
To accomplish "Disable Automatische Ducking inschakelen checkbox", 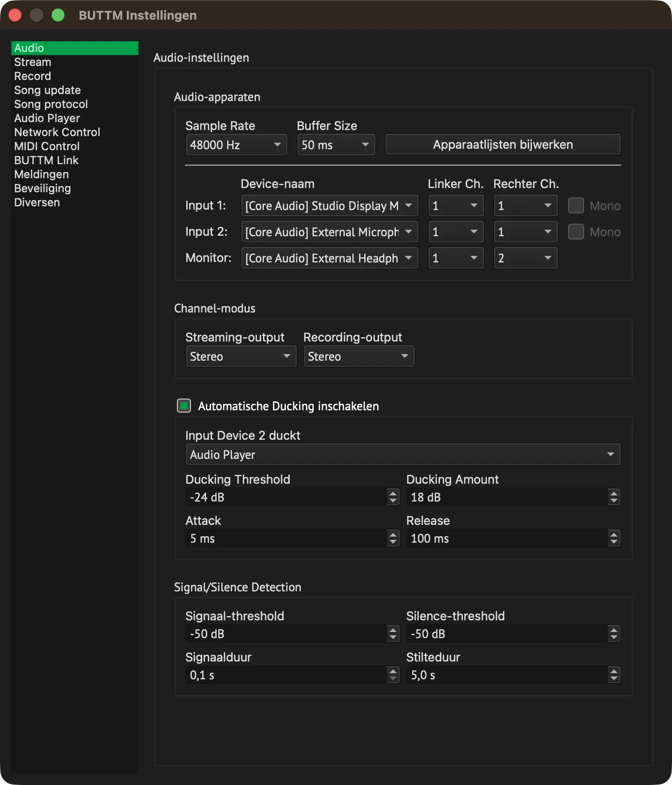I will pyautogui.click(x=184, y=406).
